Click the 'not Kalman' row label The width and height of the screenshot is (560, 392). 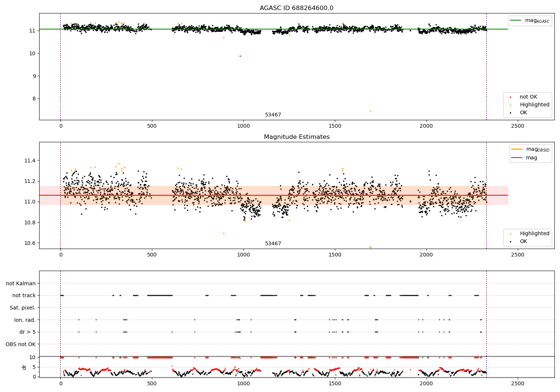(x=21, y=283)
